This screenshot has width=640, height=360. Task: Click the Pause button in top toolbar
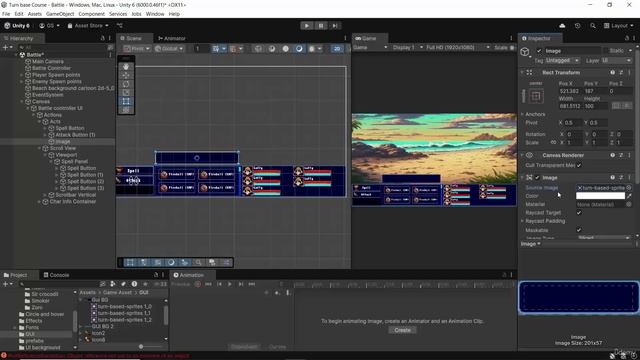(x=321, y=25)
